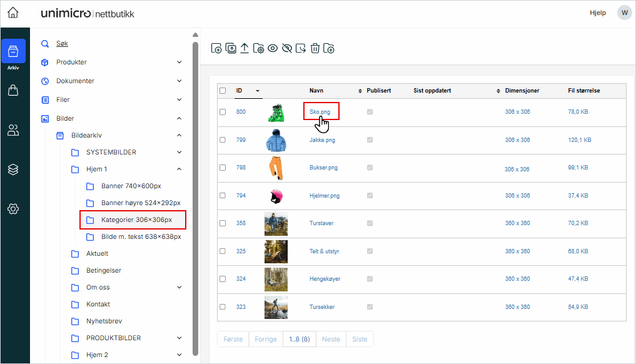The image size is (636, 364).
Task: Click the Søk search link
Action: (x=62, y=44)
